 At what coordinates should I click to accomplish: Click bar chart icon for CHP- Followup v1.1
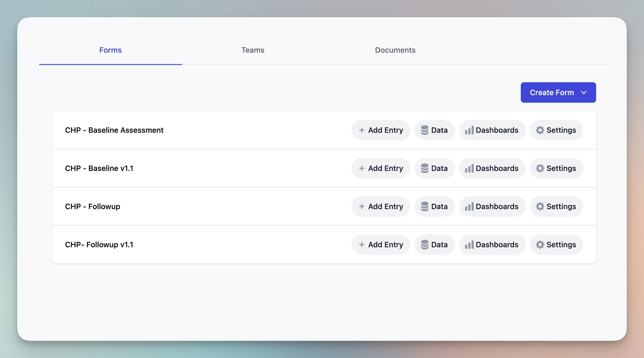[469, 245]
